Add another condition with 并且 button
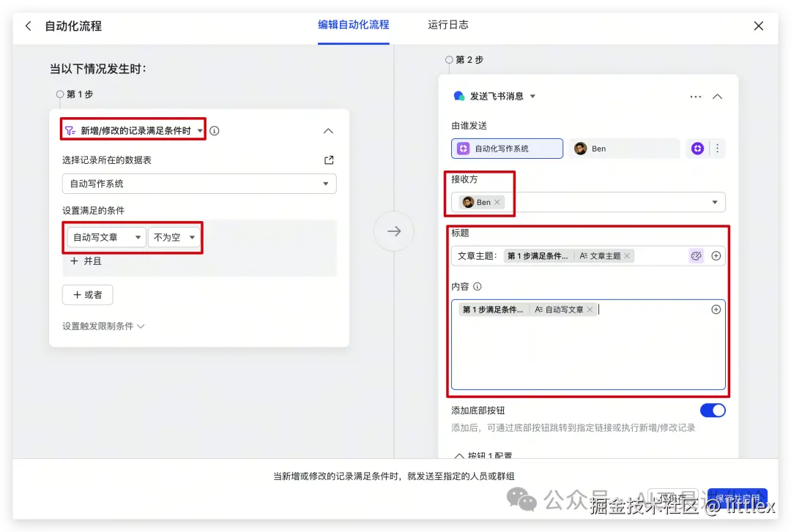This screenshot has width=791, height=532. pos(87,261)
